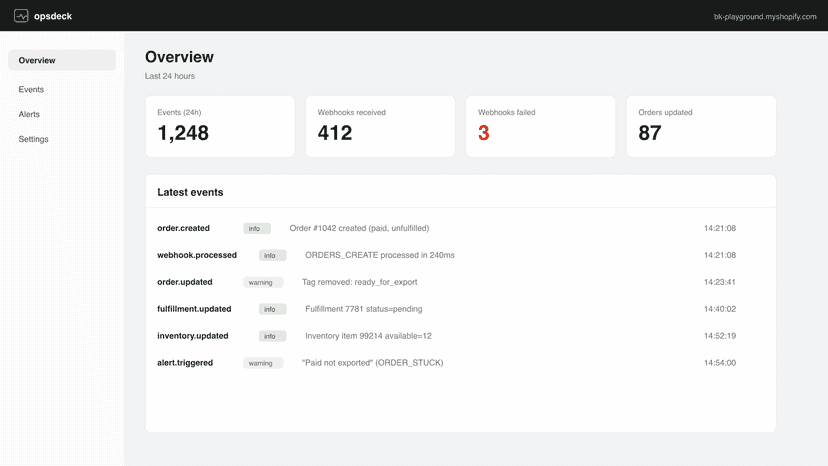The image size is (828, 466).
Task: Select Overview in the sidebar
Action: pos(62,60)
